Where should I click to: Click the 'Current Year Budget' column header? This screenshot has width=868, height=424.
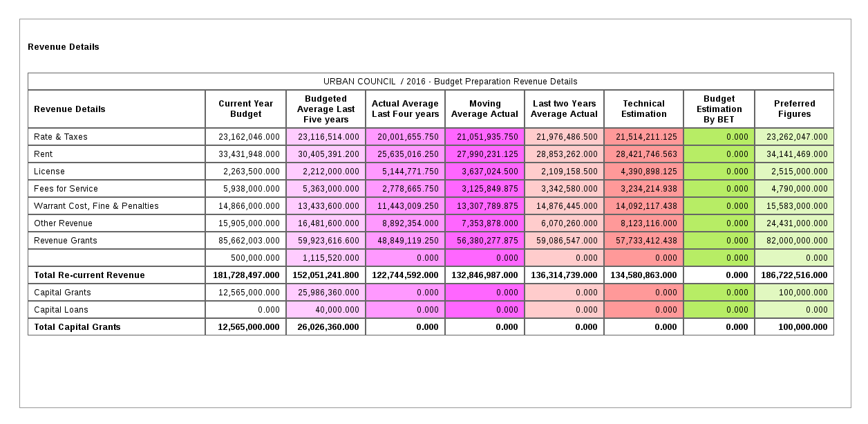[x=245, y=109]
